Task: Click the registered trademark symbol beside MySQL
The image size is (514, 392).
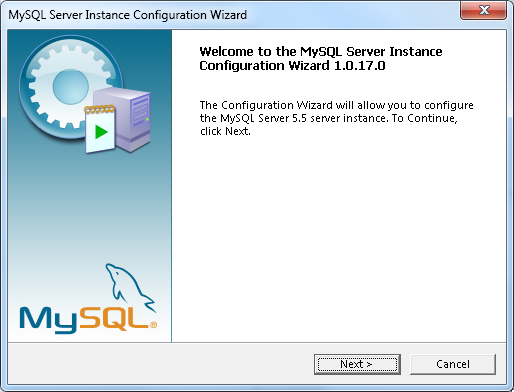Action: tap(153, 325)
